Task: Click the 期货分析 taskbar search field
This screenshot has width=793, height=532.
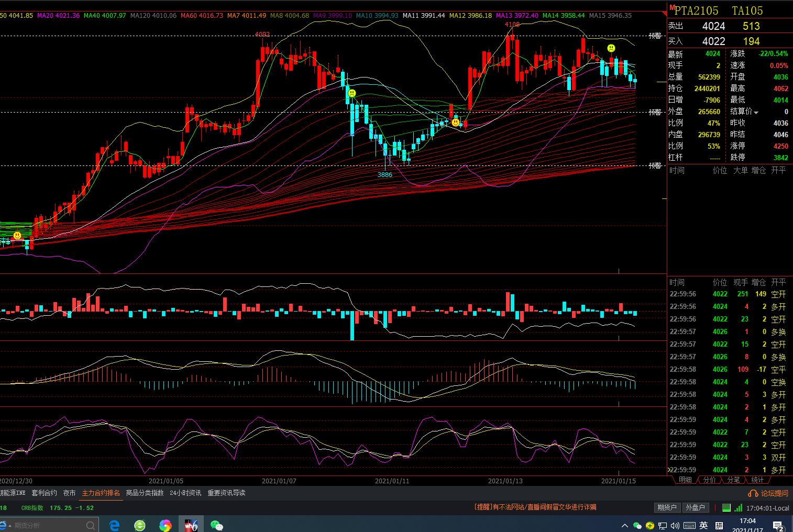Action: pyautogui.click(x=47, y=525)
